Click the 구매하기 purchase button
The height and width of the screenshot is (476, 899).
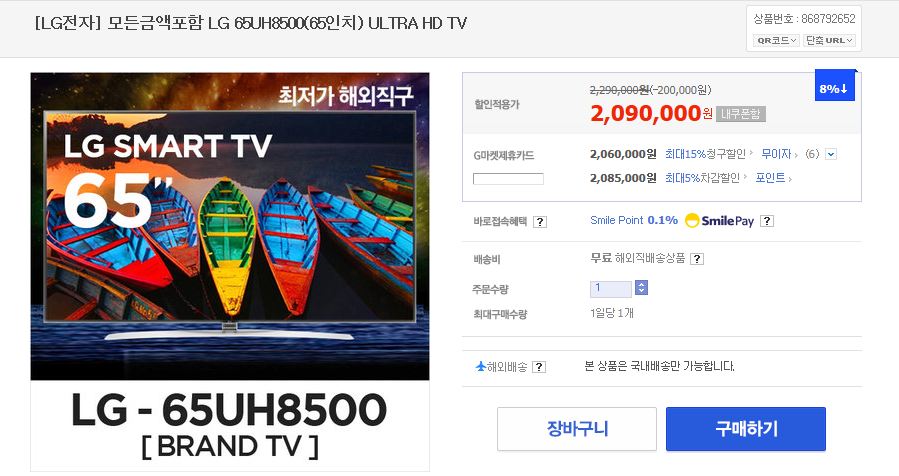pyautogui.click(x=746, y=429)
